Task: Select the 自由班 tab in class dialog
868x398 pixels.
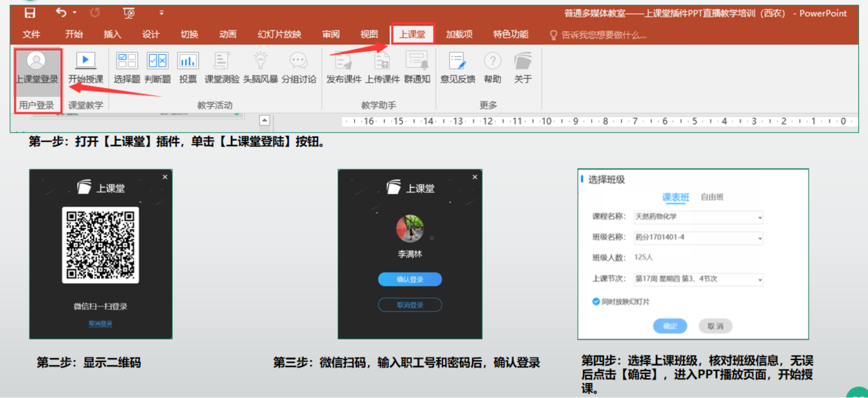Action: [x=712, y=197]
